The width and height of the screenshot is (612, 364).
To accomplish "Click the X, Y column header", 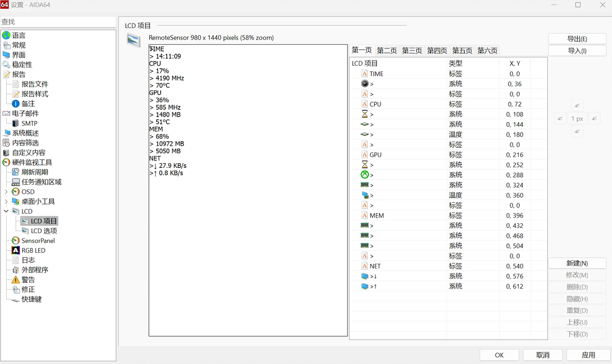I will click(515, 63).
